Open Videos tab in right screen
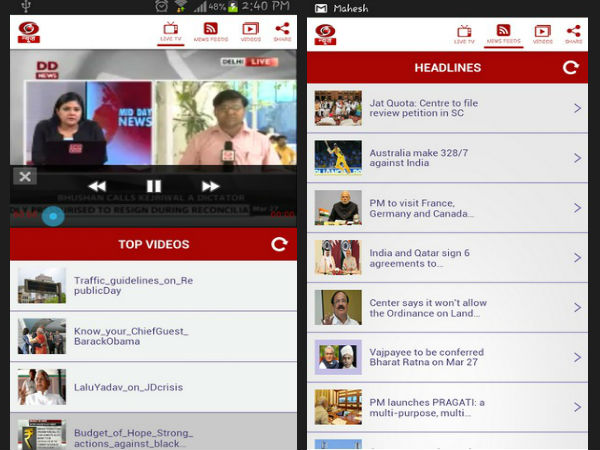The height and width of the screenshot is (450, 600). coord(543,34)
